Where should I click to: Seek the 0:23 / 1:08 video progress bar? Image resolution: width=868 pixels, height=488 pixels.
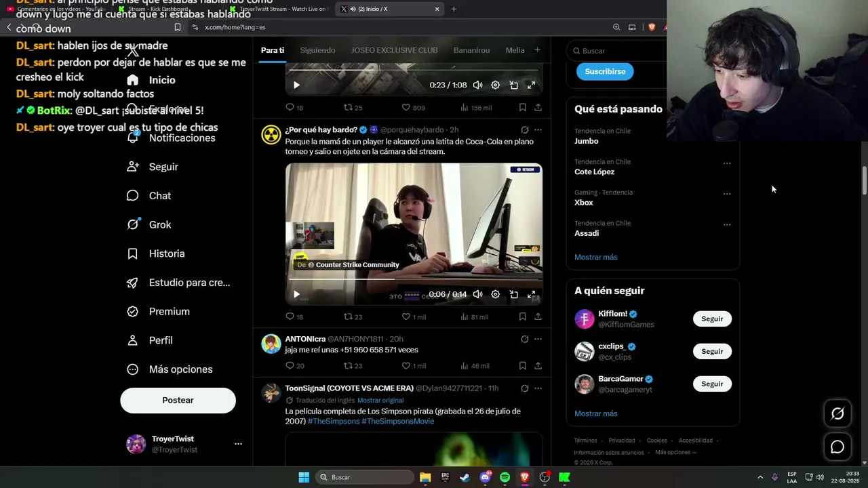[414, 70]
